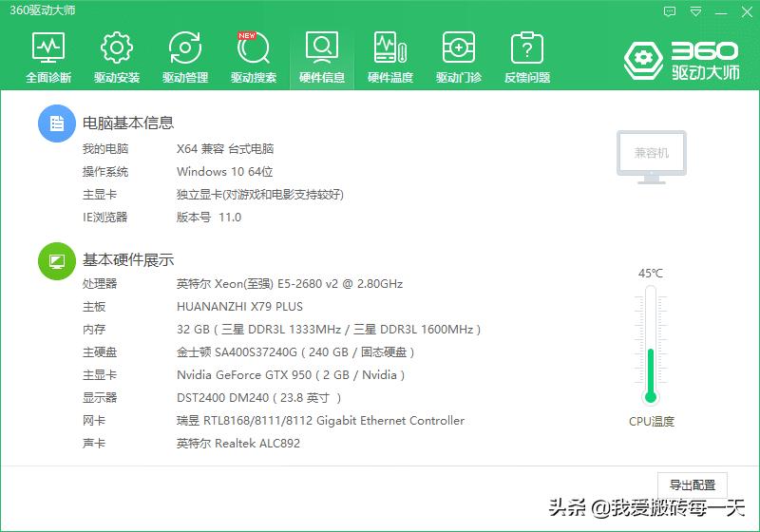Click the 网卡 label
This screenshot has width=760, height=532.
pos(94,421)
